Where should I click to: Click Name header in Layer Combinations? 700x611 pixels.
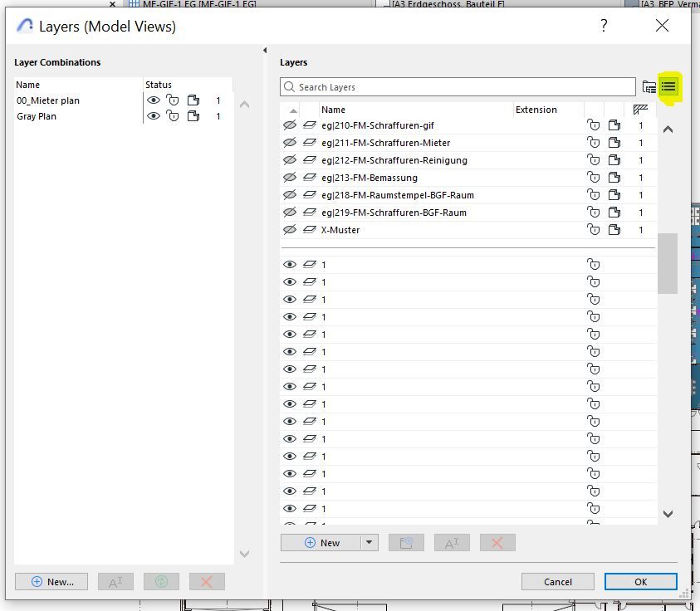(27, 85)
